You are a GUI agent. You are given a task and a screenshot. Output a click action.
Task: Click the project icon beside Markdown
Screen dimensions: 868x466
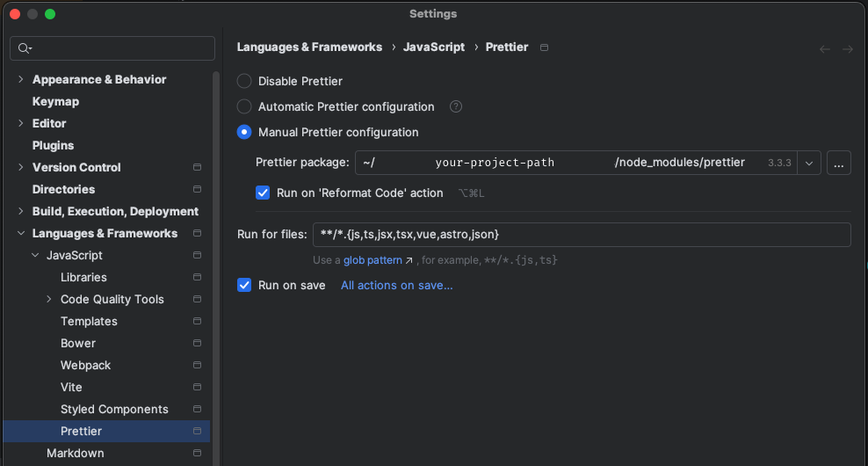tap(197, 454)
